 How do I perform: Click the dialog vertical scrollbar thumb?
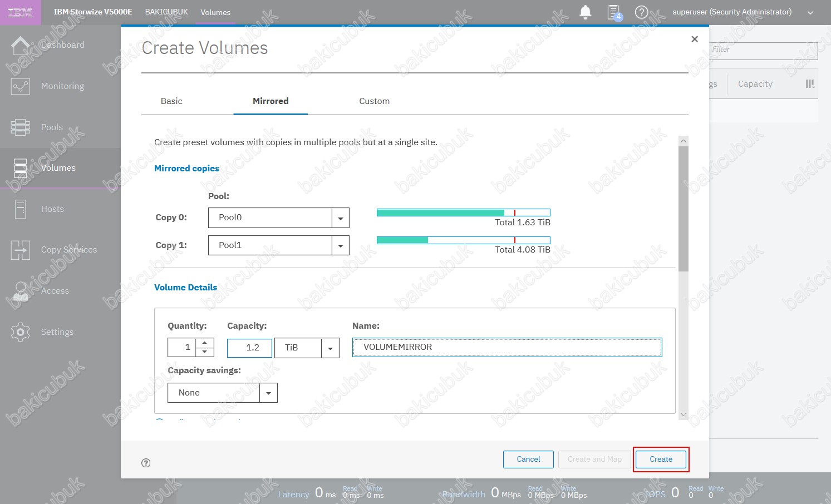684,209
